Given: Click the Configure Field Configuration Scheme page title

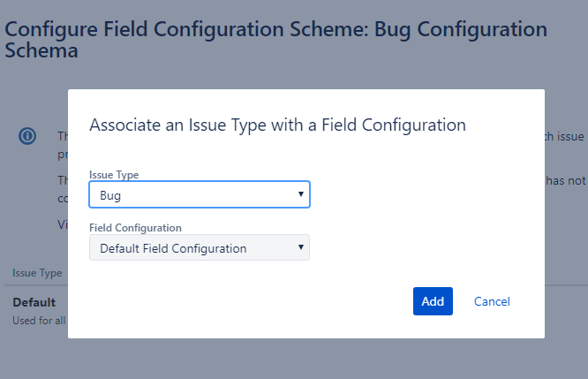Looking at the screenshot, I should coord(275,40).
